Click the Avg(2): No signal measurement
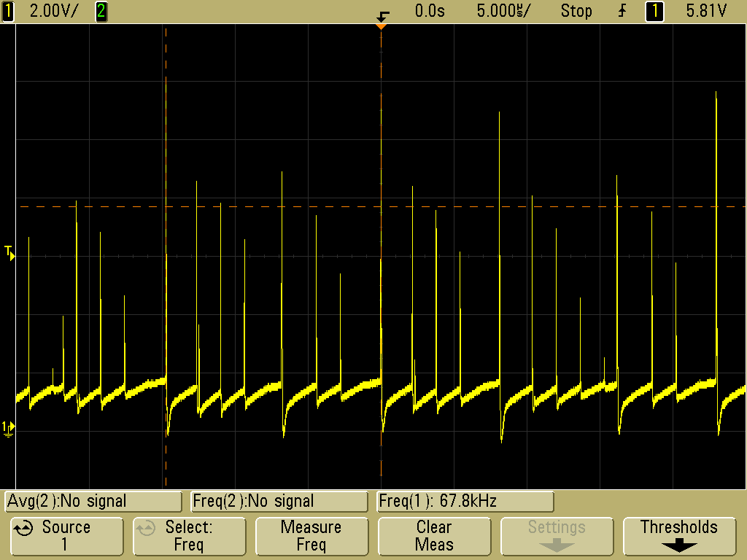This screenshot has height=560, width=747. coord(93,502)
